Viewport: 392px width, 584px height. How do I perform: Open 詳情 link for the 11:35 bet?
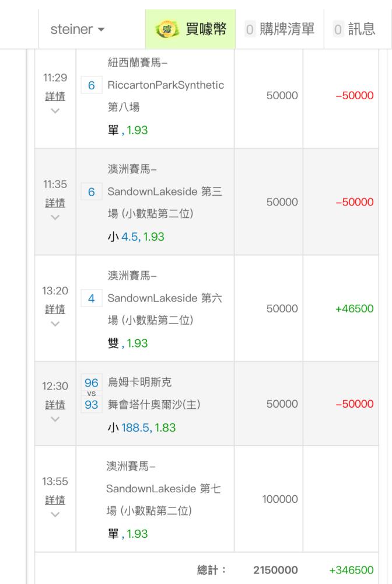[55, 203]
